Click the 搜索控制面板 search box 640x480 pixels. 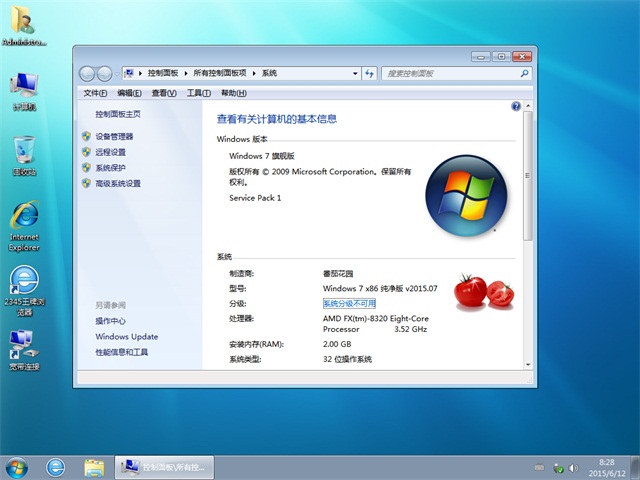[445, 73]
